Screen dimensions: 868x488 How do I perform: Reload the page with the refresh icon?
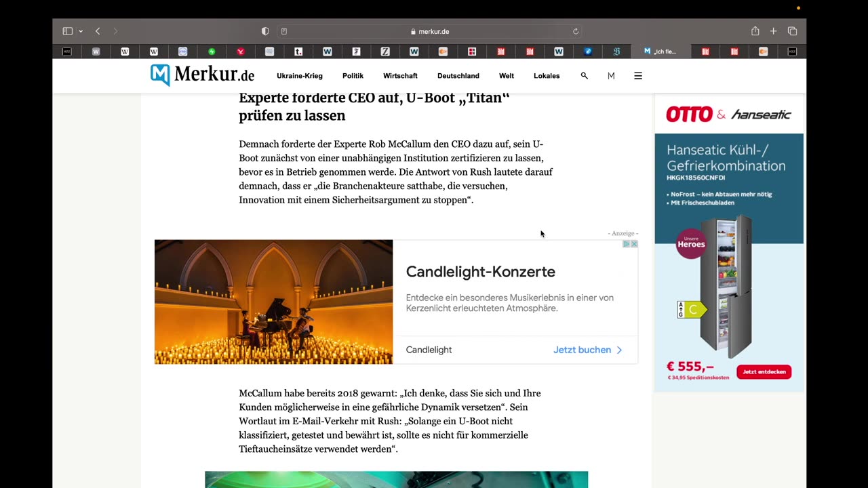(x=576, y=31)
